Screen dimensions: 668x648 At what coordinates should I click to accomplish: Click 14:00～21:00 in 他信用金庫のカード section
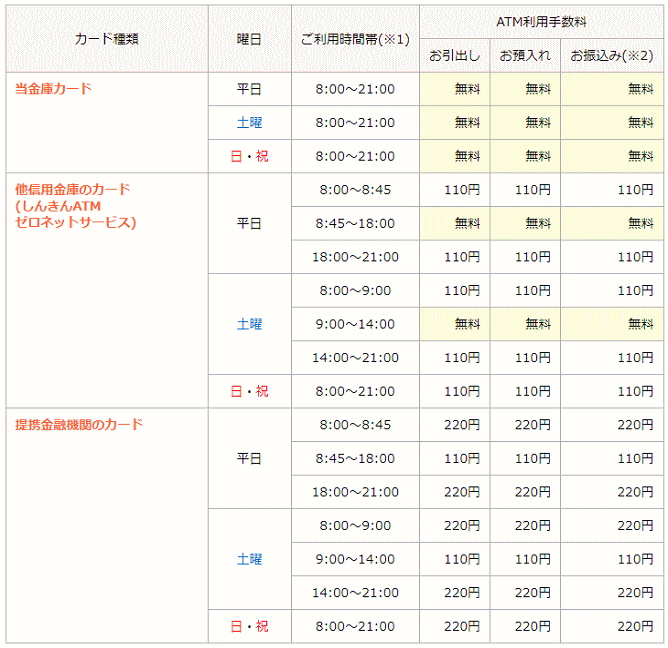[355, 357]
